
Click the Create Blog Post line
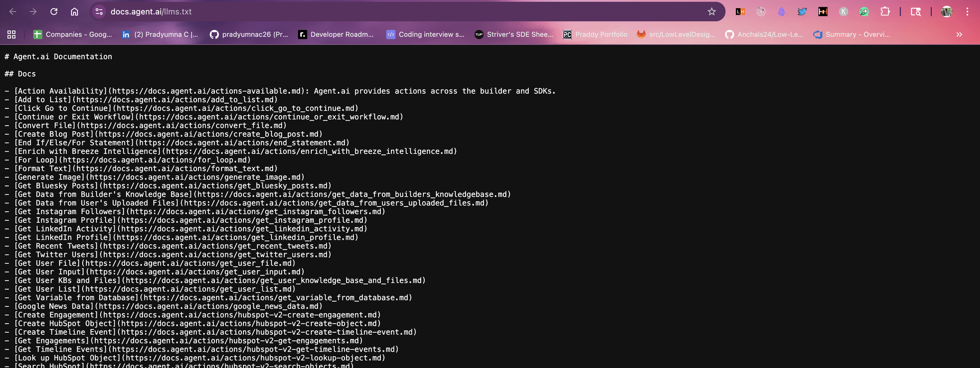point(163,134)
